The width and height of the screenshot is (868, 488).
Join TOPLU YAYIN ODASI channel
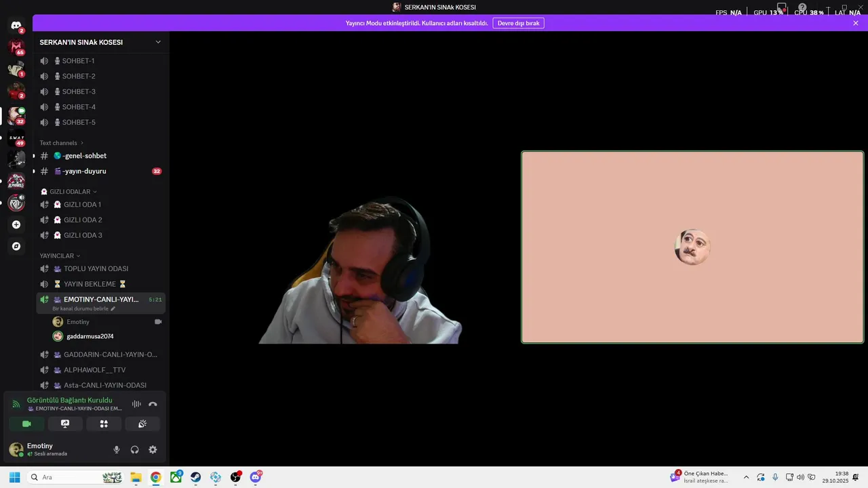pos(101,268)
